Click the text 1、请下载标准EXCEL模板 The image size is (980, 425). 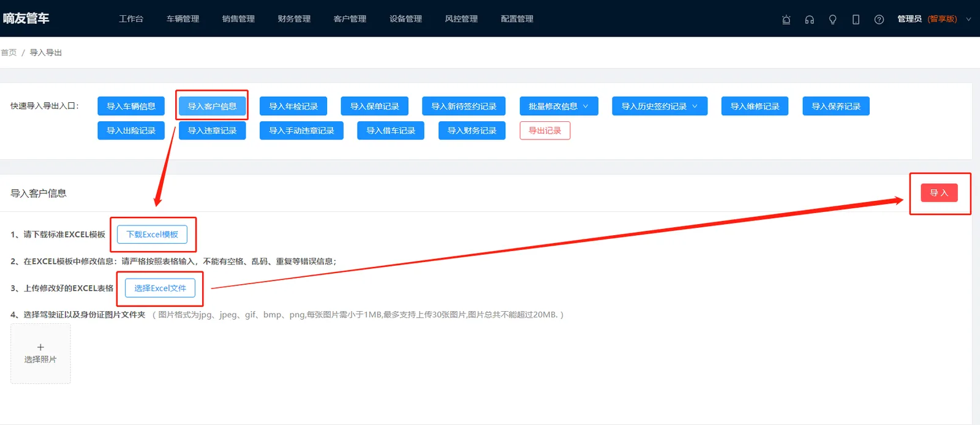point(58,235)
